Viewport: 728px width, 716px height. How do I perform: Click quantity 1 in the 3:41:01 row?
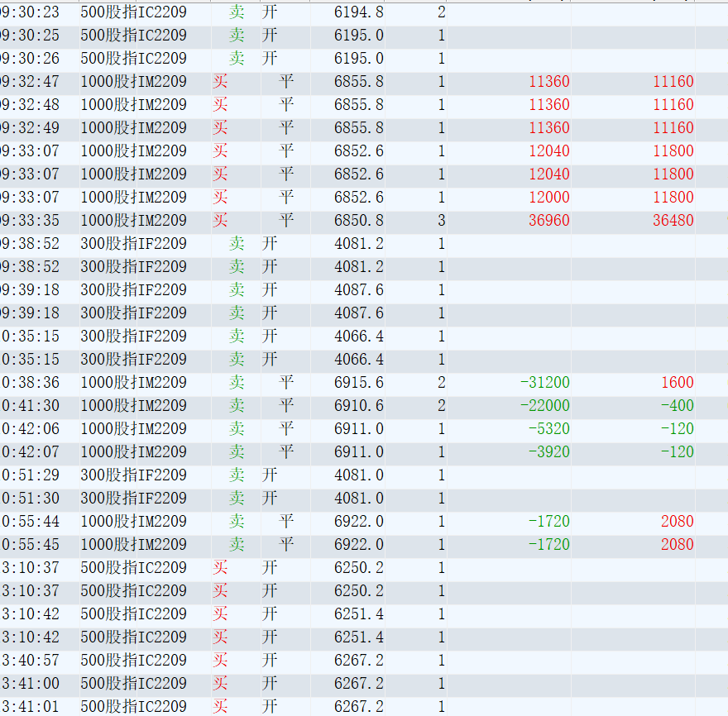coord(442,707)
